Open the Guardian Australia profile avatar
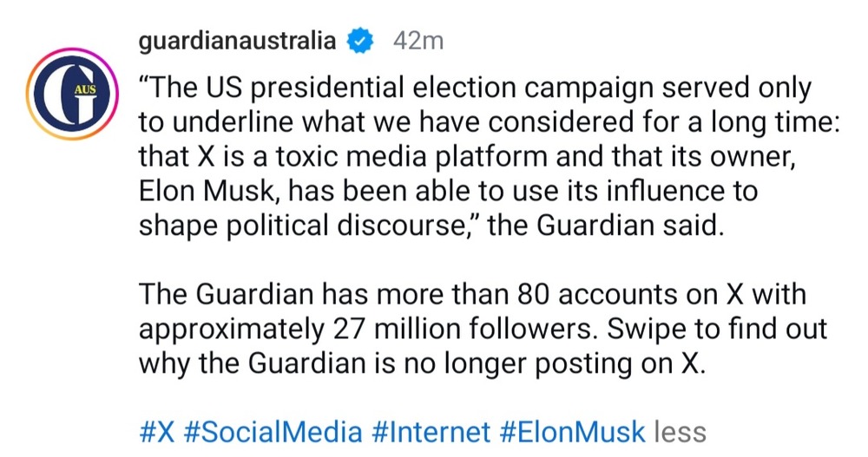The width and height of the screenshot is (868, 457). tap(72, 93)
